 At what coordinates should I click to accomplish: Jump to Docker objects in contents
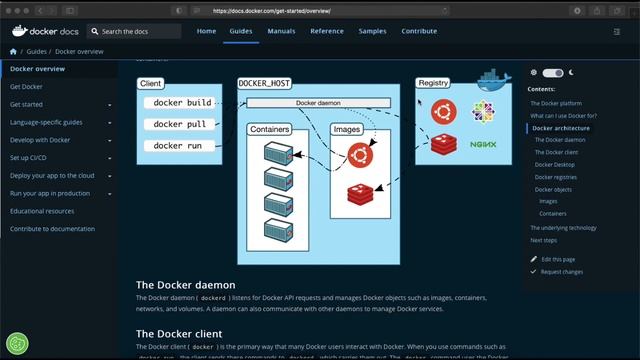tap(553, 190)
